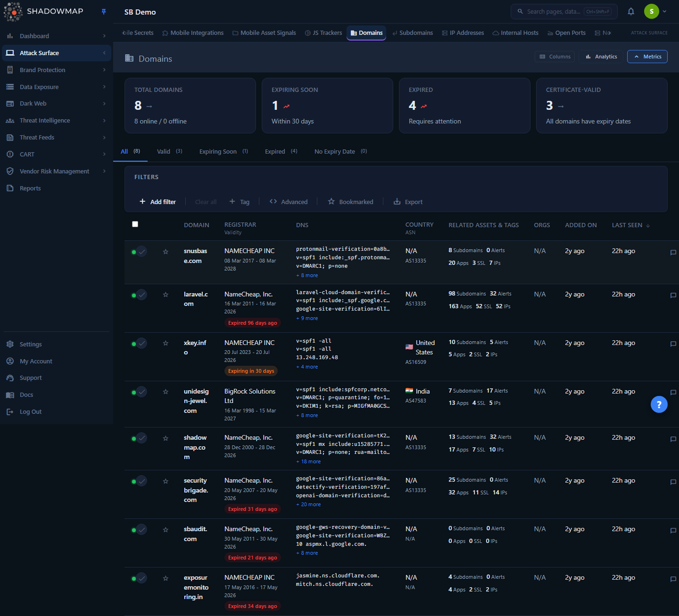Click the ShadowMap logo icon

13,12
